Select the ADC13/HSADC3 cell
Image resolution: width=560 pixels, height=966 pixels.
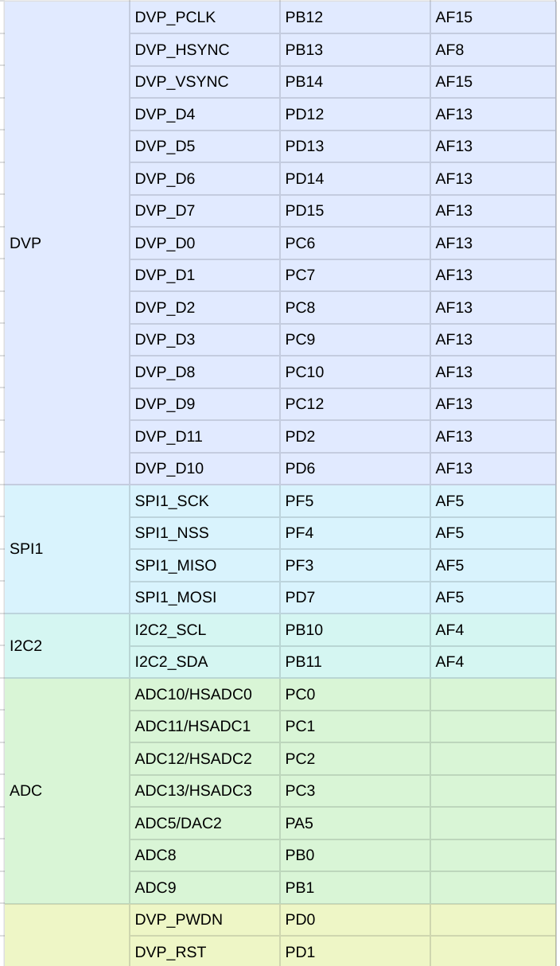pyautogui.click(x=204, y=791)
